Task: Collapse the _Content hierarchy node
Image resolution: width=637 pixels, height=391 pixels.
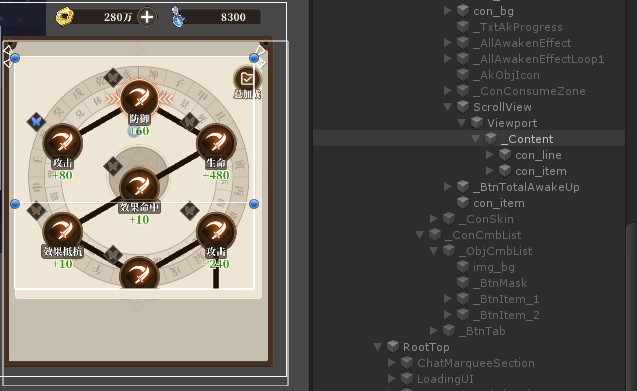Action: pyautogui.click(x=476, y=139)
